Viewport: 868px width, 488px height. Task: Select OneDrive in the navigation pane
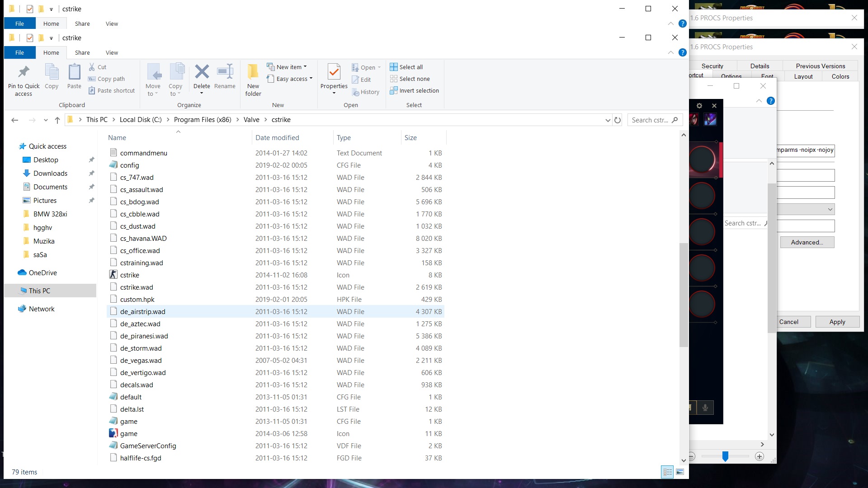[43, 273]
